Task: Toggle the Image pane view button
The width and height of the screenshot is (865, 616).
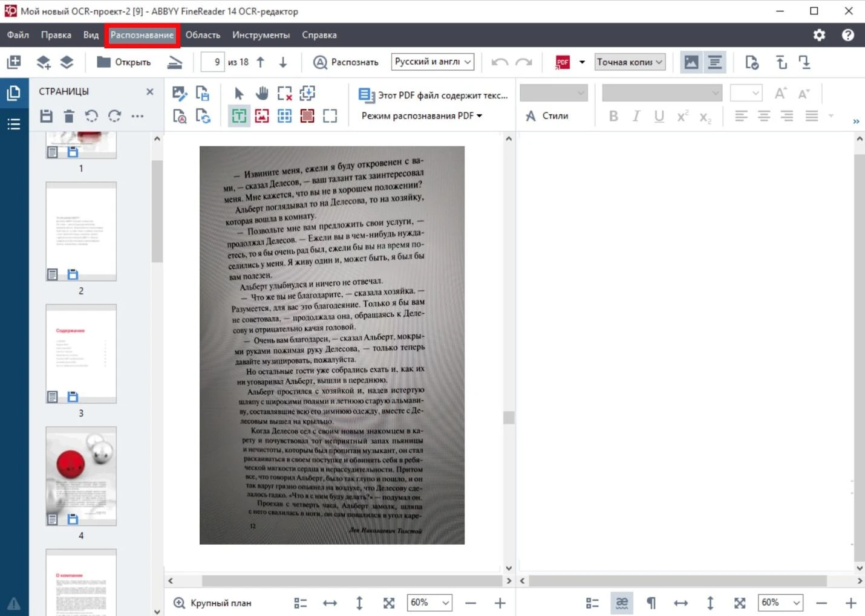Action: (x=691, y=62)
